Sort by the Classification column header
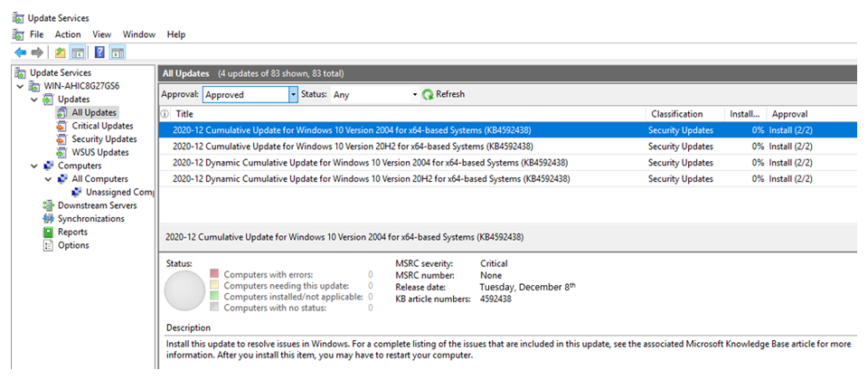The height and width of the screenshot is (380, 868). pos(684,114)
